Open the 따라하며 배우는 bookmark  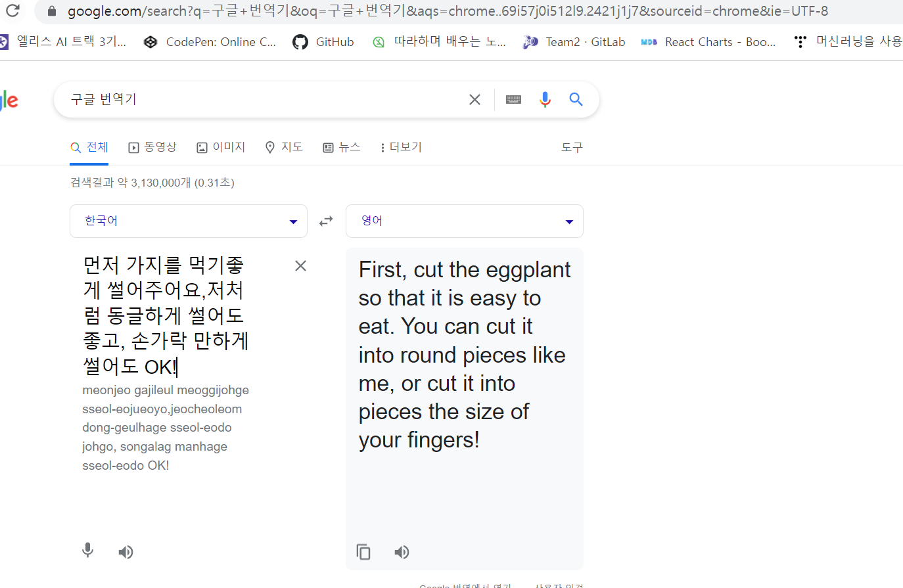click(439, 41)
